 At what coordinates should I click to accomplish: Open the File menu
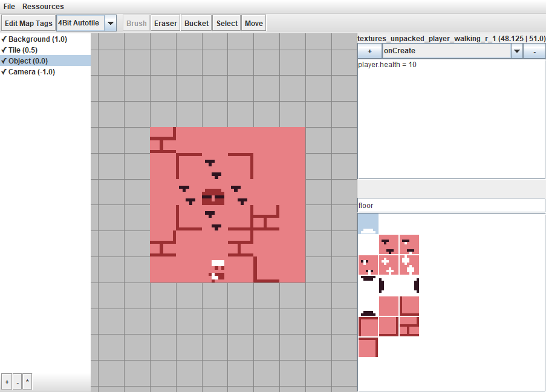[x=9, y=6]
